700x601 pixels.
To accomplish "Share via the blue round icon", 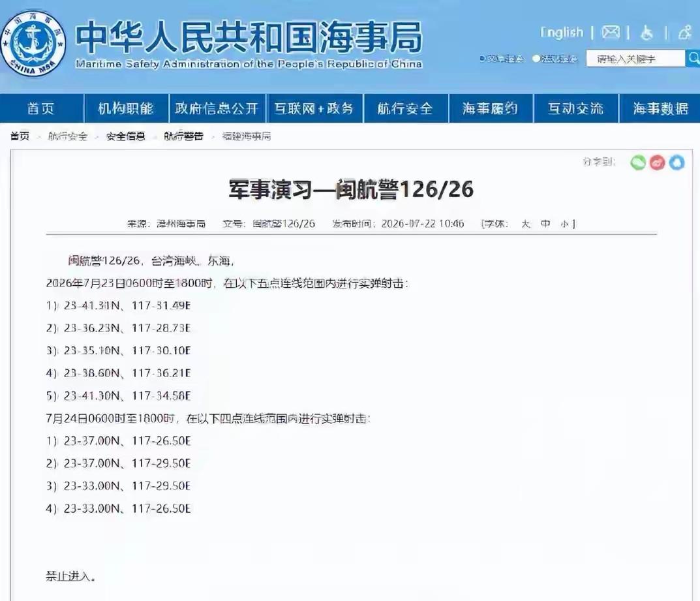I will (677, 162).
